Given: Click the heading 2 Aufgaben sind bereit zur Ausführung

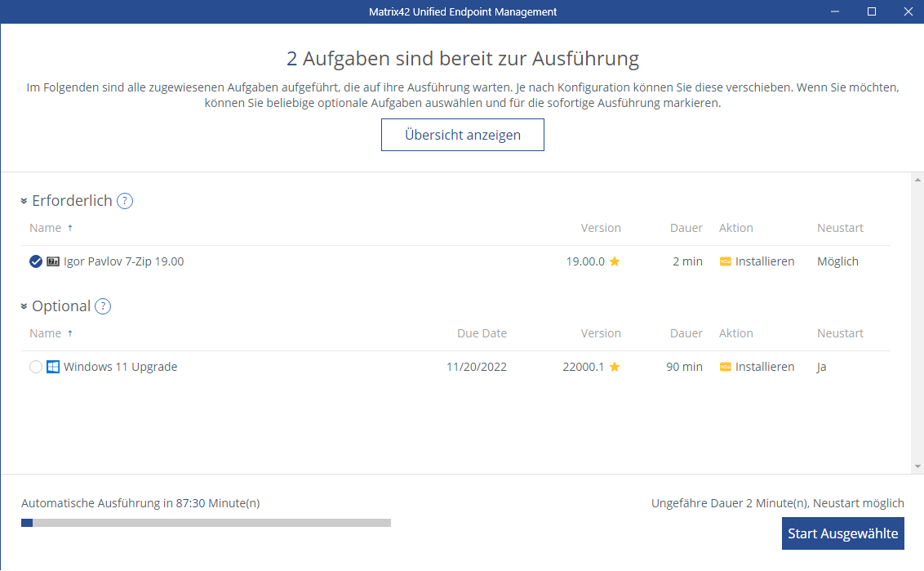Looking at the screenshot, I should point(463,58).
